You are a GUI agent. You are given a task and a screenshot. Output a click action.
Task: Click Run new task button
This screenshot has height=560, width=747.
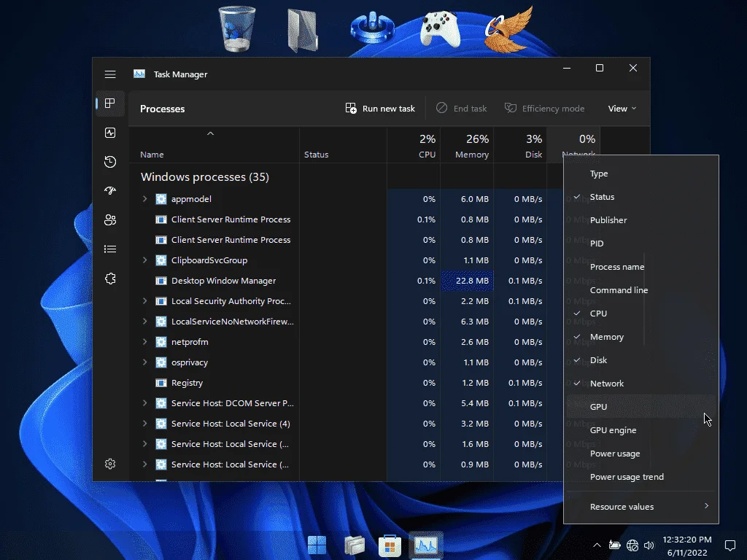click(x=380, y=109)
